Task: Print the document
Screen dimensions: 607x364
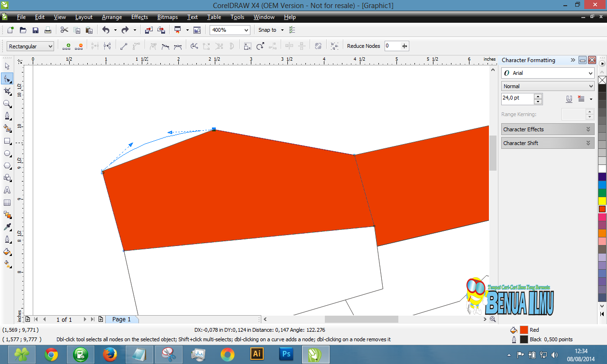Action: [x=47, y=30]
